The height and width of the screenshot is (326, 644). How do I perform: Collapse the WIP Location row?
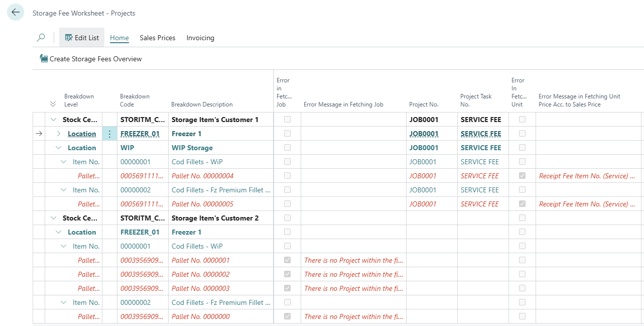(58, 148)
